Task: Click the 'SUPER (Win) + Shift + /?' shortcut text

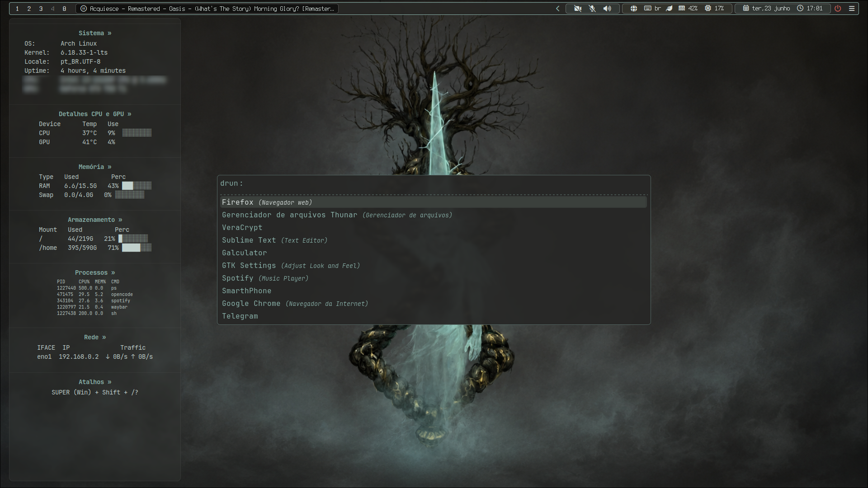Action: click(95, 392)
